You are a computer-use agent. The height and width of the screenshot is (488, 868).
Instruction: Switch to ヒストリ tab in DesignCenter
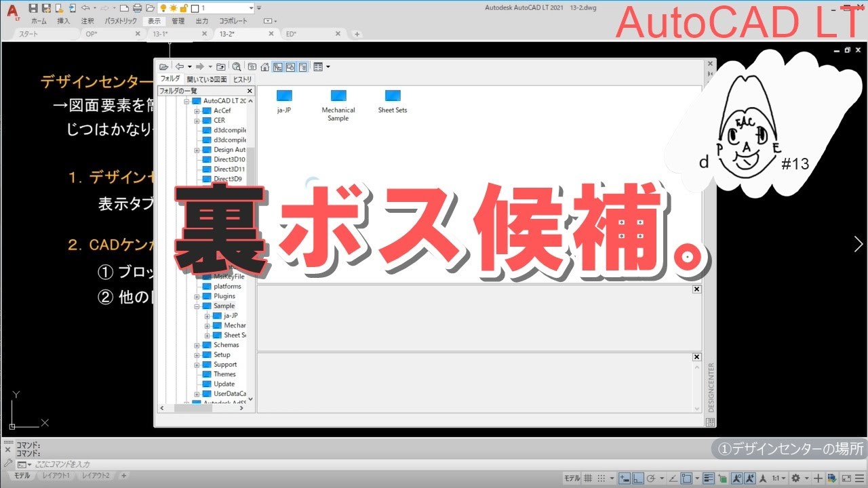(242, 79)
